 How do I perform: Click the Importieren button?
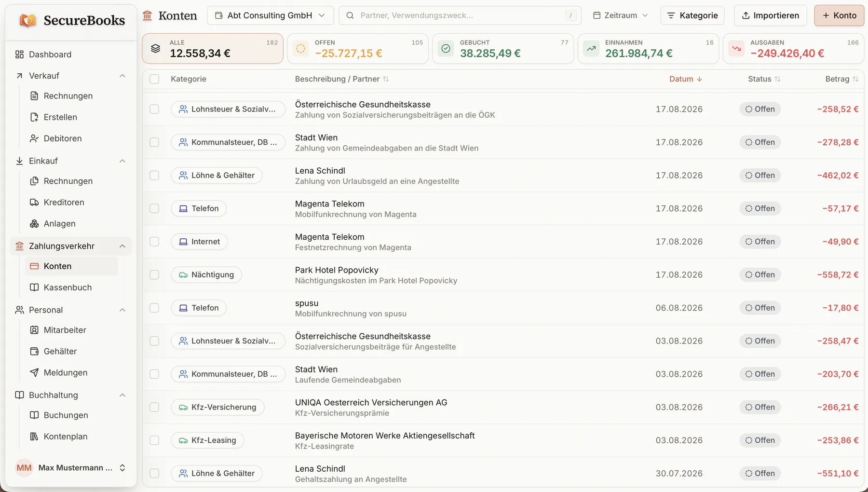click(770, 15)
